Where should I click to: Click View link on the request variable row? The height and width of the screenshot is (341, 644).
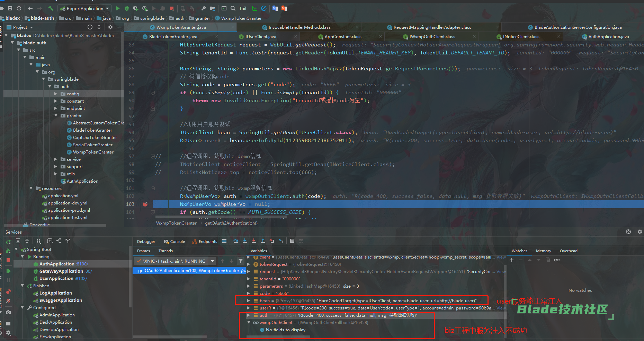pyautogui.click(x=501, y=272)
